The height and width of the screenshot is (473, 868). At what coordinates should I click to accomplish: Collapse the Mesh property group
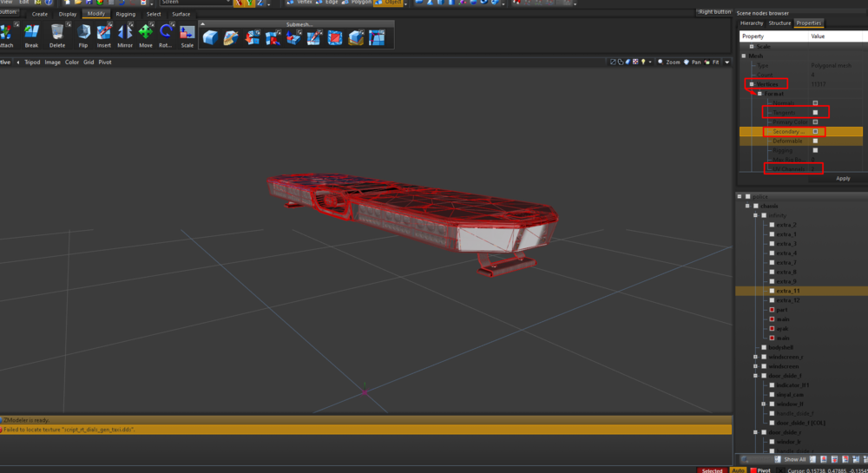(x=744, y=56)
